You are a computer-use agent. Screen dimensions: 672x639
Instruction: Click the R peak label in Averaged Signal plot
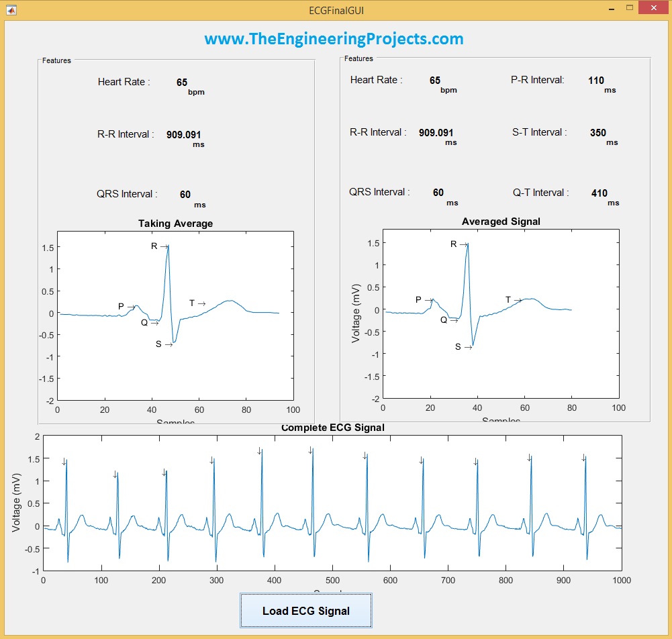[x=453, y=244]
